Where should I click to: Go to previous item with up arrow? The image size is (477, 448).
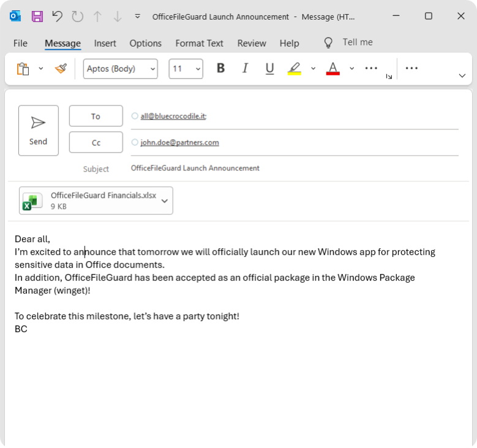pyautogui.click(x=97, y=17)
